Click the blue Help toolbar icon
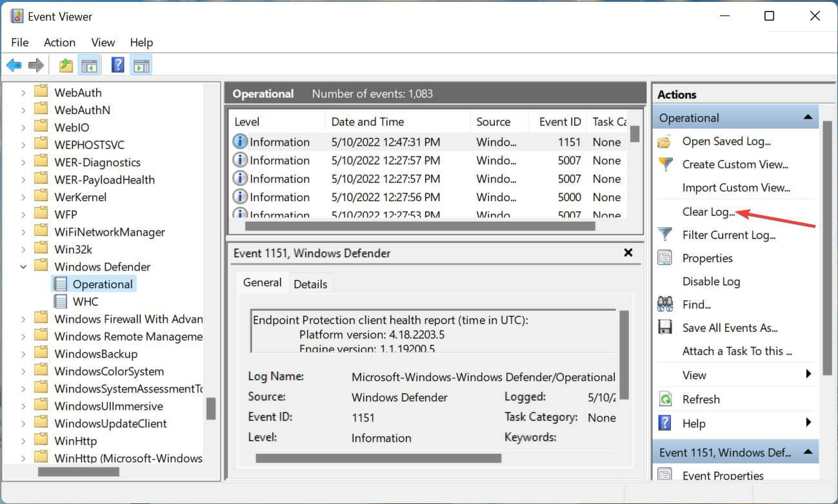Screen dimensions: 838x504 coord(118,65)
